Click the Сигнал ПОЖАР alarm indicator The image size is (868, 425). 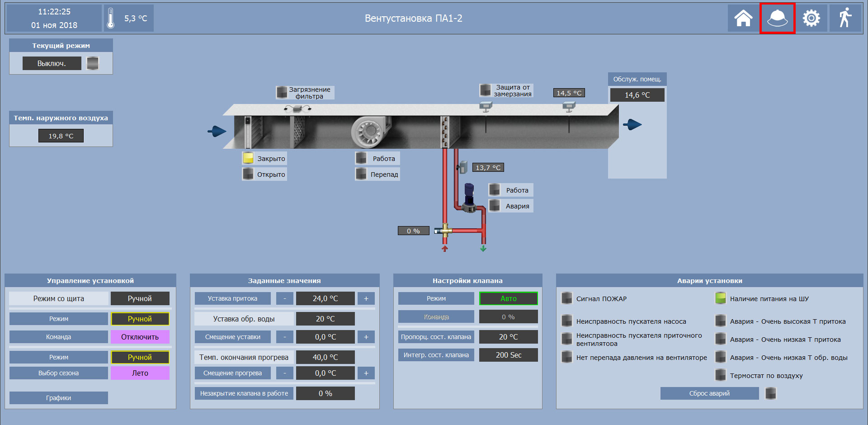[567, 298]
